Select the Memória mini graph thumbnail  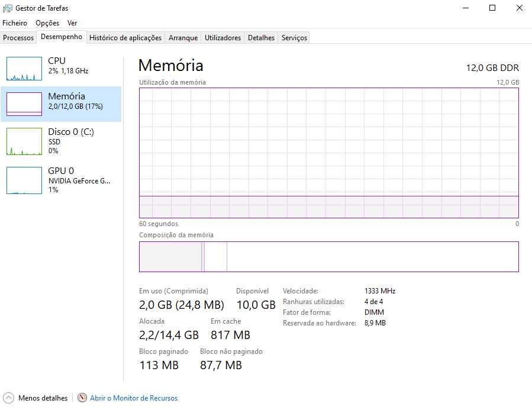point(24,104)
